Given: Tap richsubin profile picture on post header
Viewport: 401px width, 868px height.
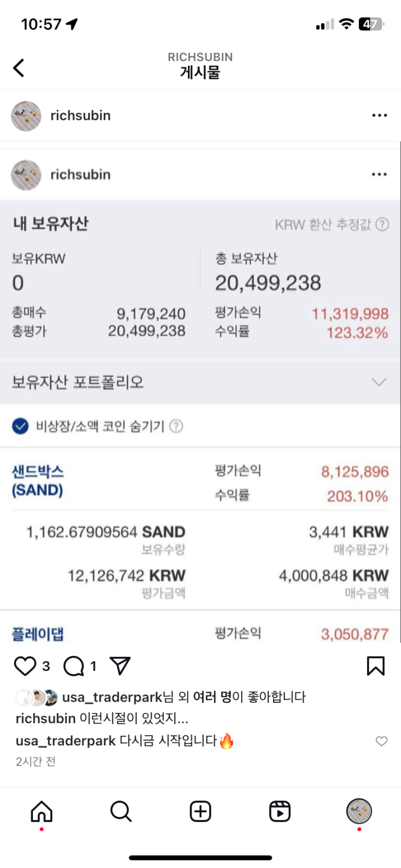Looking at the screenshot, I should pyautogui.click(x=26, y=116).
